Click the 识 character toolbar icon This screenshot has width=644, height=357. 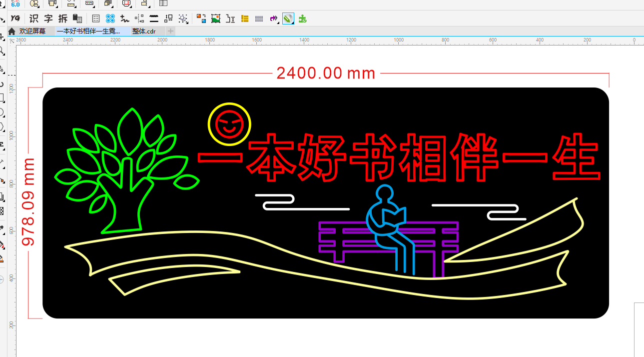pos(33,18)
